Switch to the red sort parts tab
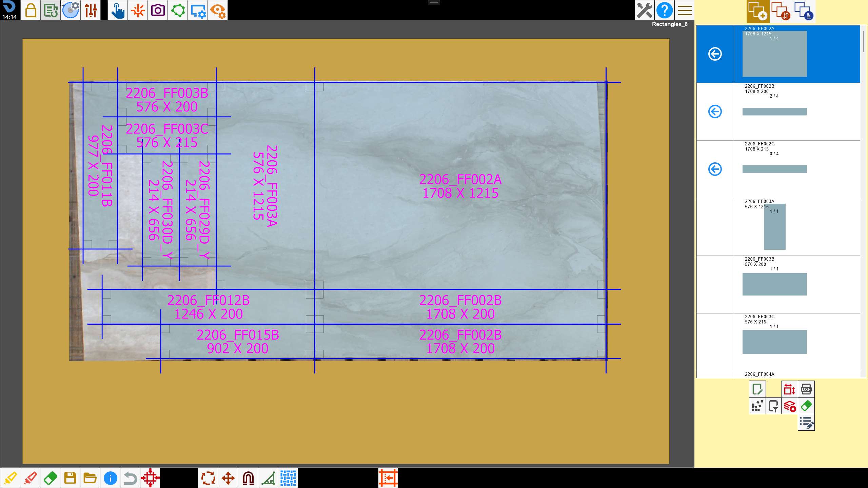 point(781,11)
